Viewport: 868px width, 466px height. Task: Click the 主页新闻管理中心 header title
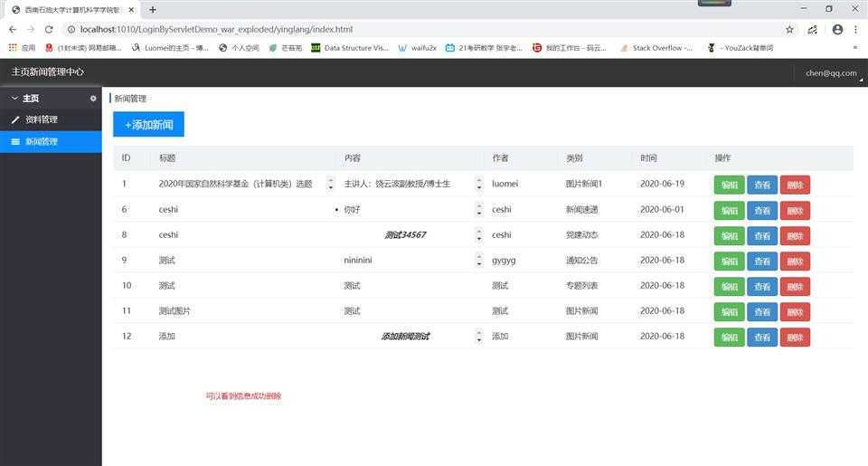tap(48, 72)
